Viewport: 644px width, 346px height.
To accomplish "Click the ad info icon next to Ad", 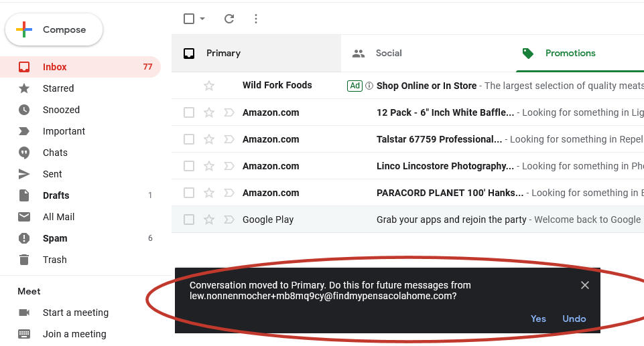I will pyautogui.click(x=369, y=86).
